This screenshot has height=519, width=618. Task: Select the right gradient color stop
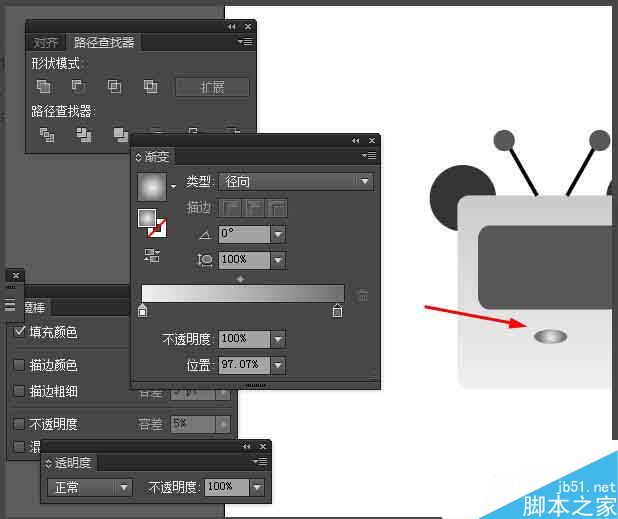pyautogui.click(x=337, y=311)
